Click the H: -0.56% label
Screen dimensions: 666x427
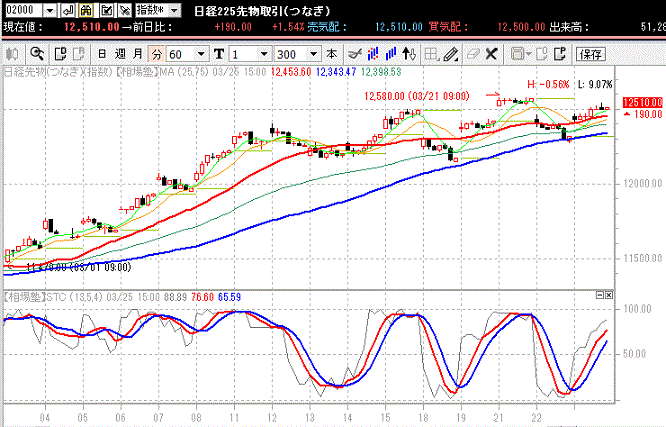pyautogui.click(x=548, y=84)
